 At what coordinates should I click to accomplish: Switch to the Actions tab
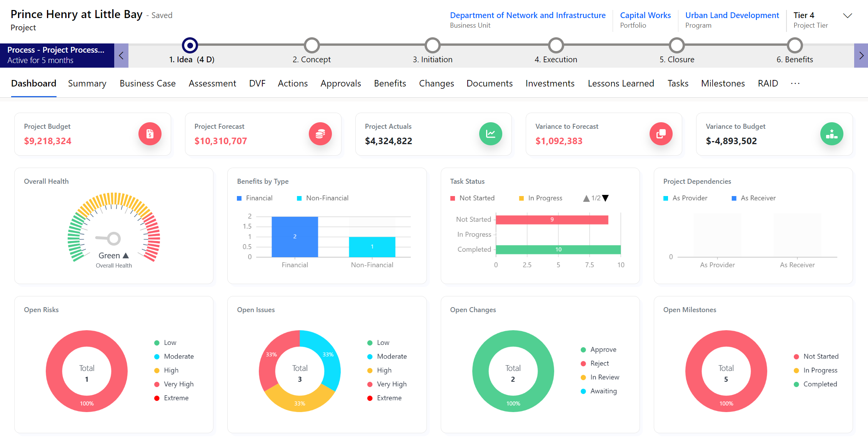pos(293,83)
